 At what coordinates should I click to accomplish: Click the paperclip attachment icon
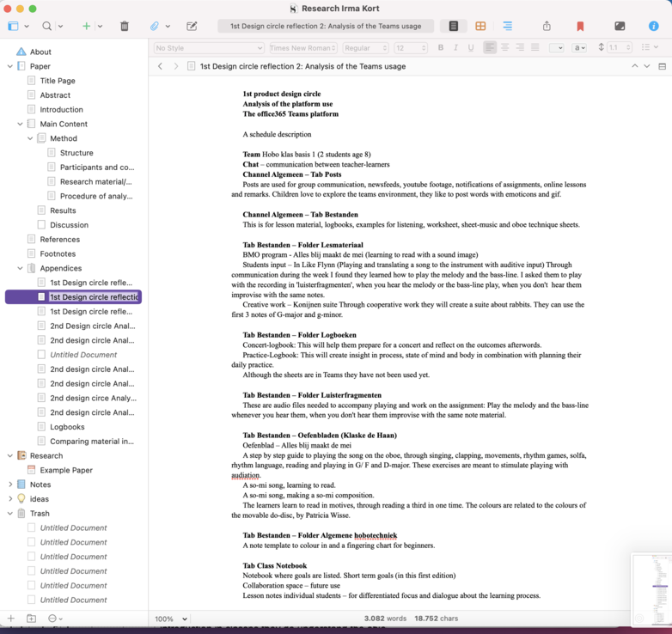[156, 27]
